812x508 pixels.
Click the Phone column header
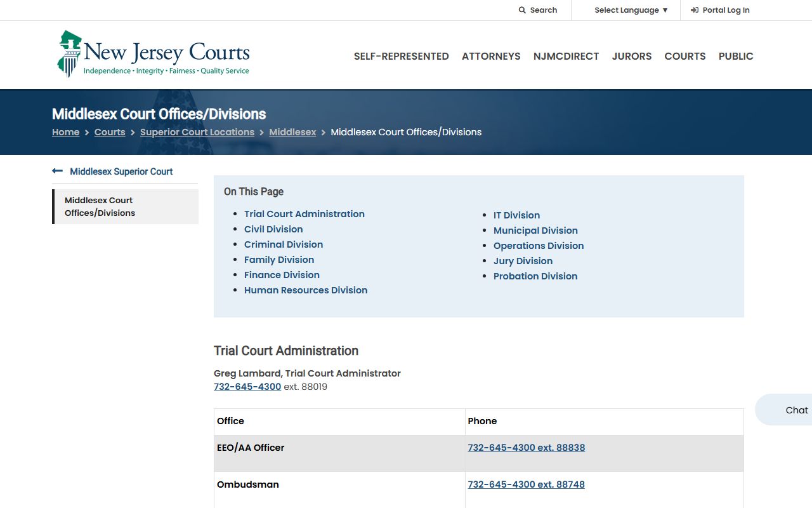(x=605, y=422)
